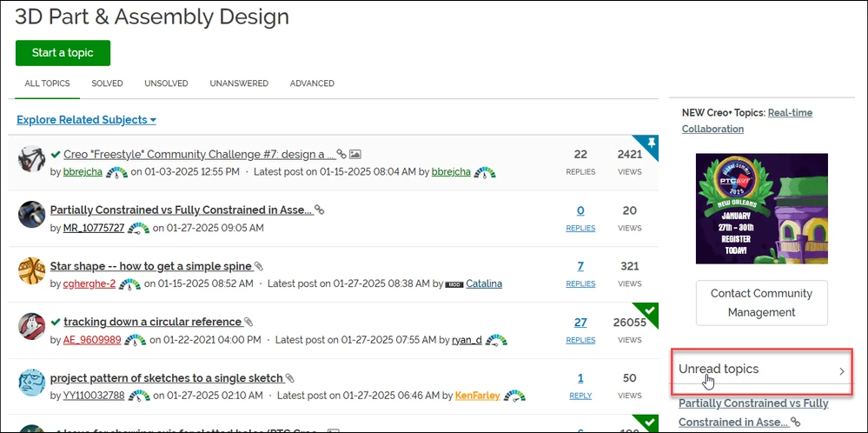This screenshot has height=433, width=868.
Task: Click rank gauge icon next to author bbrejcha
Action: click(116, 172)
